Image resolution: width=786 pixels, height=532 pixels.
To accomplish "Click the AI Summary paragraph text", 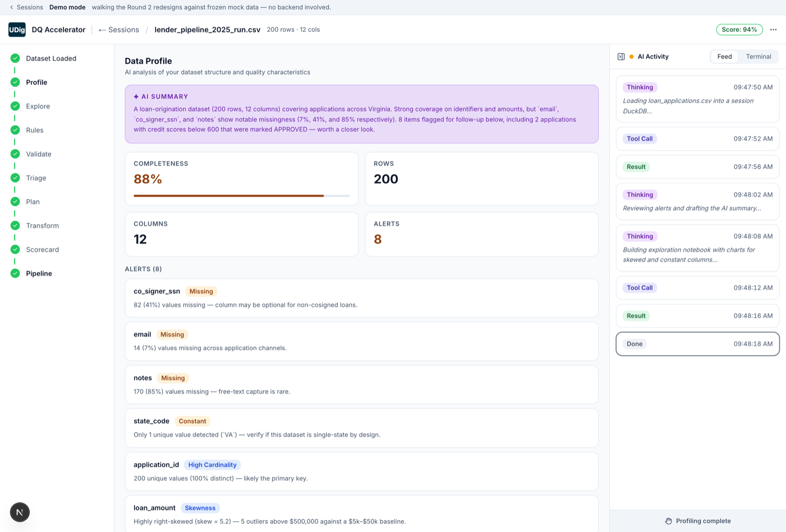I will 355,119.
